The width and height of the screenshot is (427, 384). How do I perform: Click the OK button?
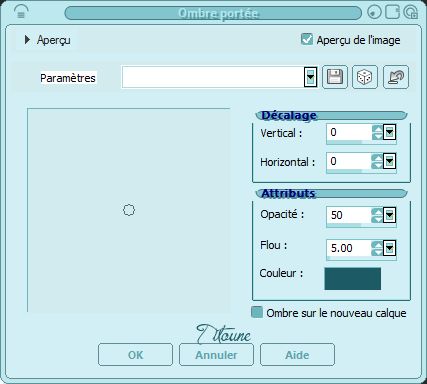click(135, 355)
